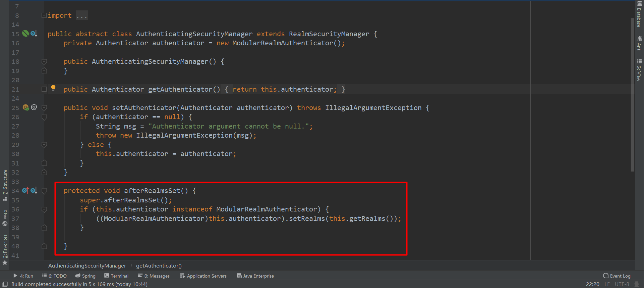The image size is (644, 288).
Task: Click the yellow light bulb intention icon
Action: coord(53,88)
